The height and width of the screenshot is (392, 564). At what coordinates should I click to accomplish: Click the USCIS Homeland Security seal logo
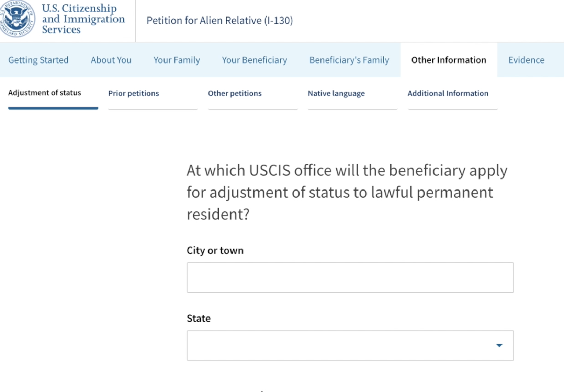click(x=17, y=19)
